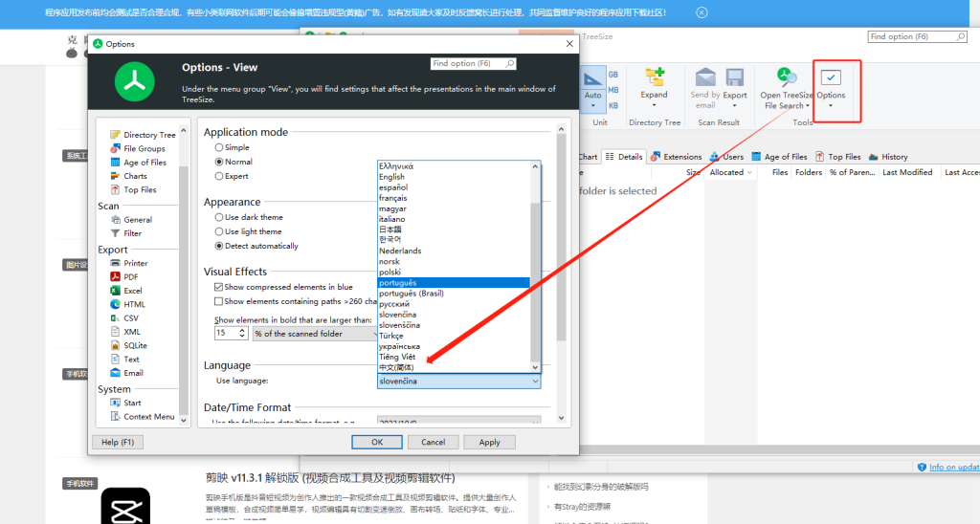Open Directory Tree options page icon
The image size is (980, 524).
pyautogui.click(x=115, y=134)
